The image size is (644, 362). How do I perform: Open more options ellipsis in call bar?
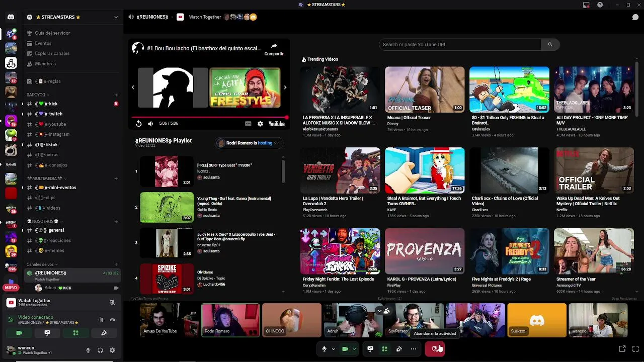[414, 349]
